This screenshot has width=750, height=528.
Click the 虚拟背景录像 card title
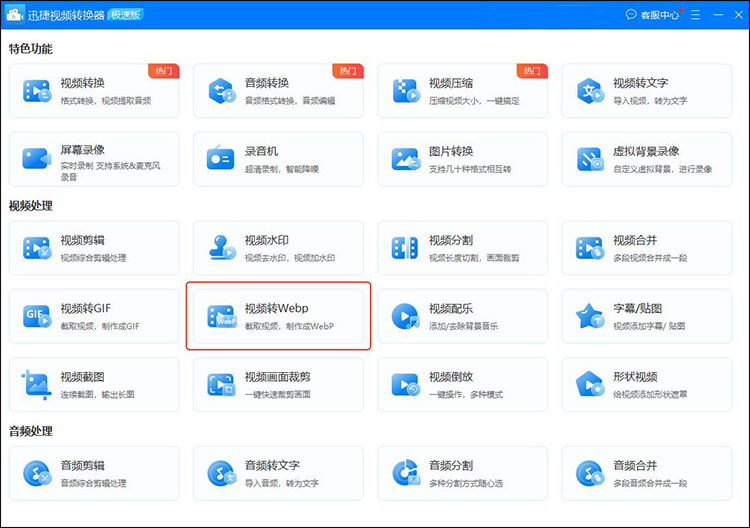pos(646,151)
